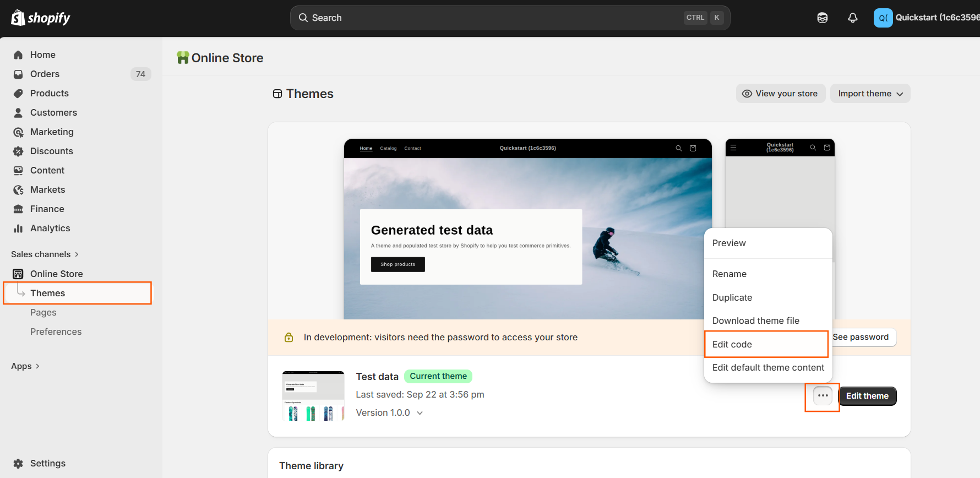The width and height of the screenshot is (980, 478).
Task: Click the Test data theme thumbnail
Action: pos(313,396)
